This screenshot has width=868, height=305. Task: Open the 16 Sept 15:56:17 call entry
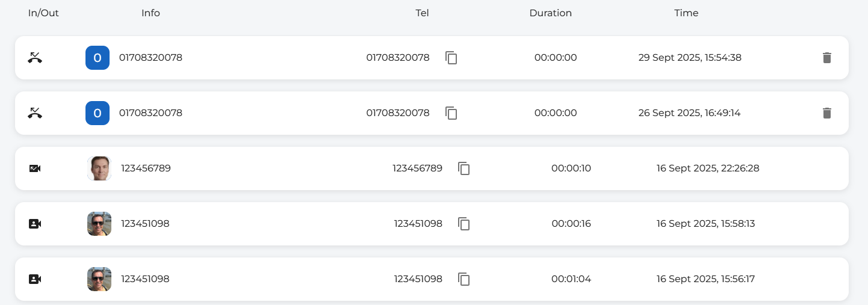pos(301,279)
